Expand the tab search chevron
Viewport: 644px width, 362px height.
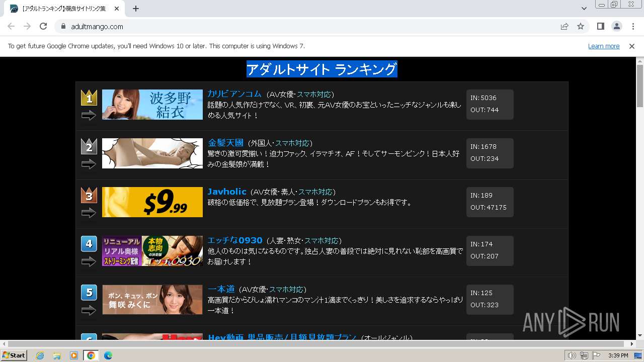(x=584, y=9)
